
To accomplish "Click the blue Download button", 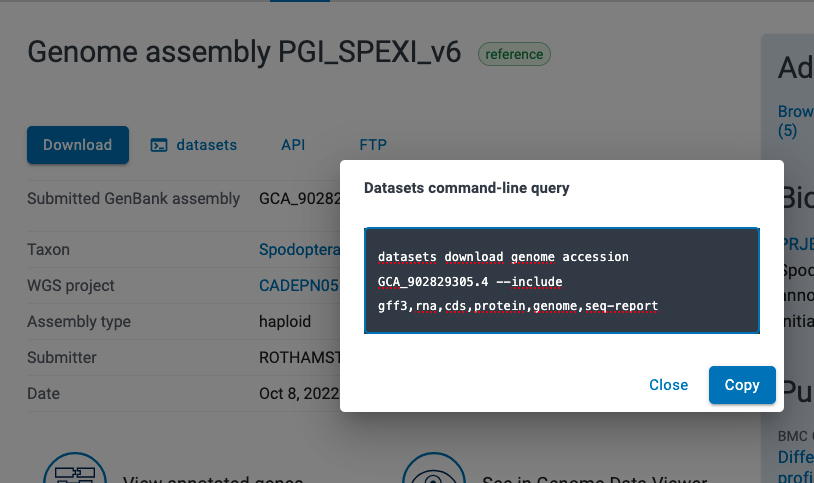I will coord(77,145).
